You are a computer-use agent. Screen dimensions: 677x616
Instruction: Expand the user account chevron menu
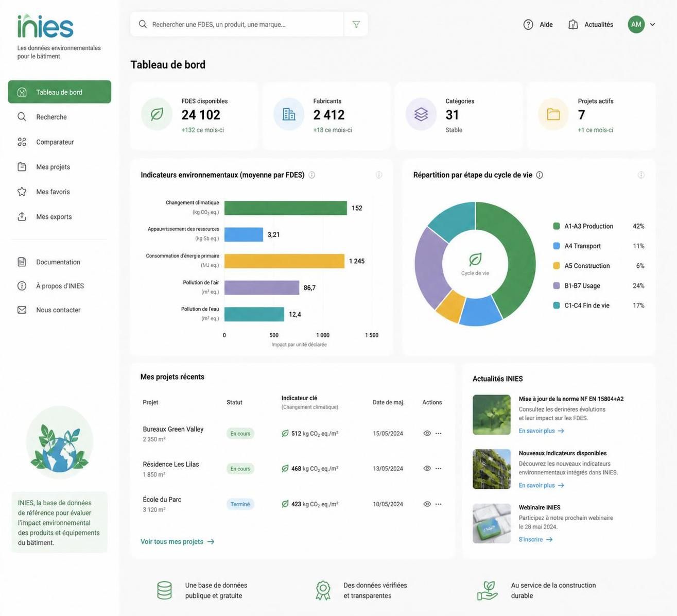[x=652, y=24]
